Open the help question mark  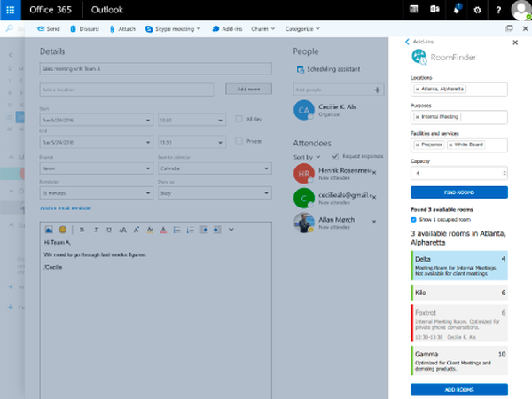click(498, 10)
